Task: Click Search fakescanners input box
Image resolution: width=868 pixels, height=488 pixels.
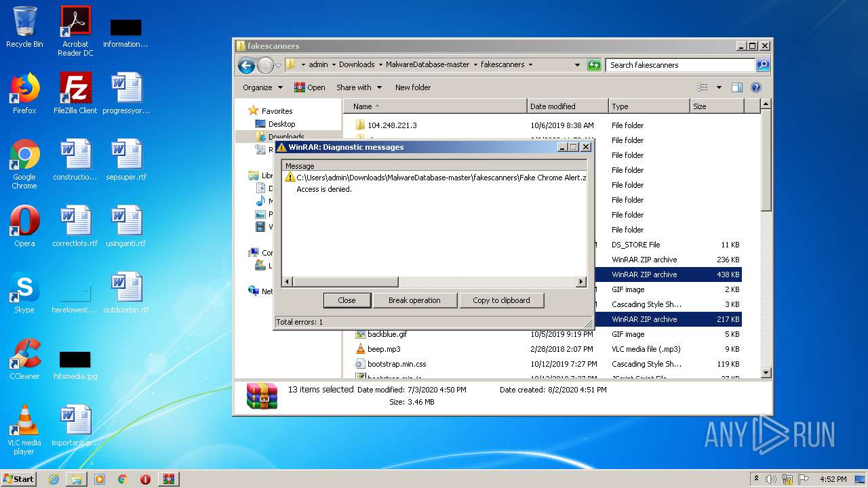Action: pyautogui.click(x=680, y=65)
